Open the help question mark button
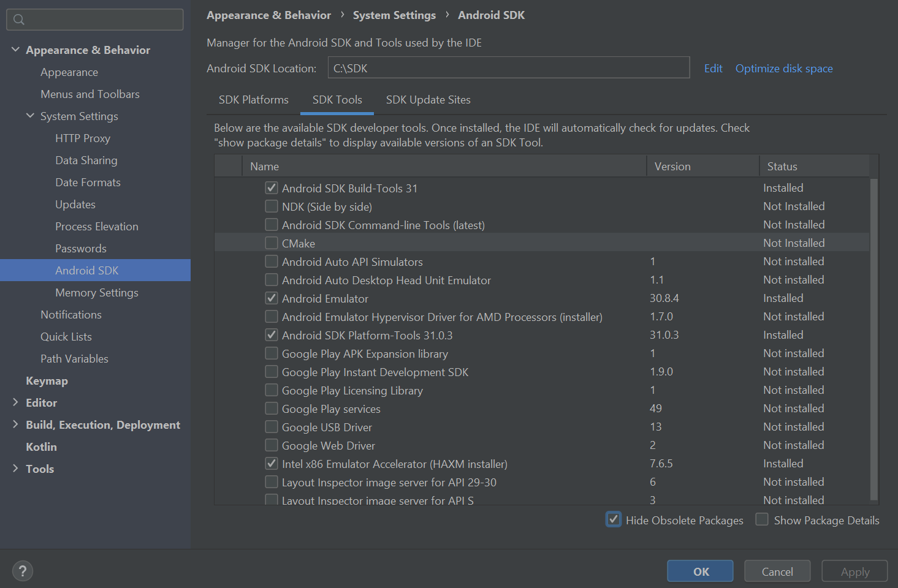 [x=23, y=571]
